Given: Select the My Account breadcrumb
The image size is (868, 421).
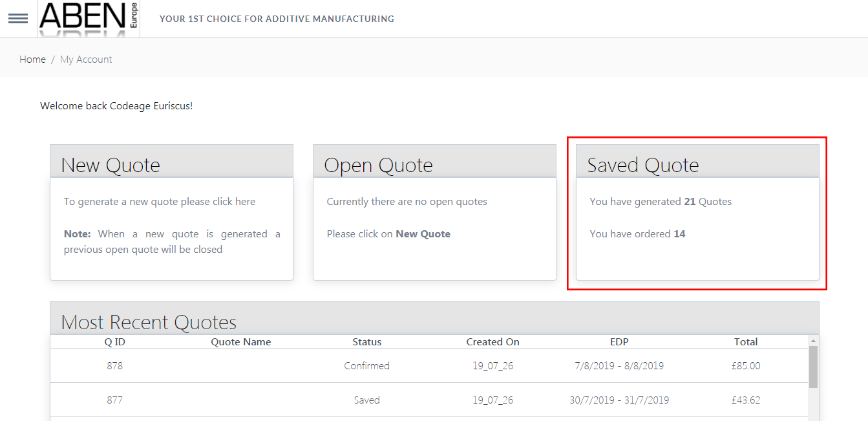Looking at the screenshot, I should pos(86,59).
